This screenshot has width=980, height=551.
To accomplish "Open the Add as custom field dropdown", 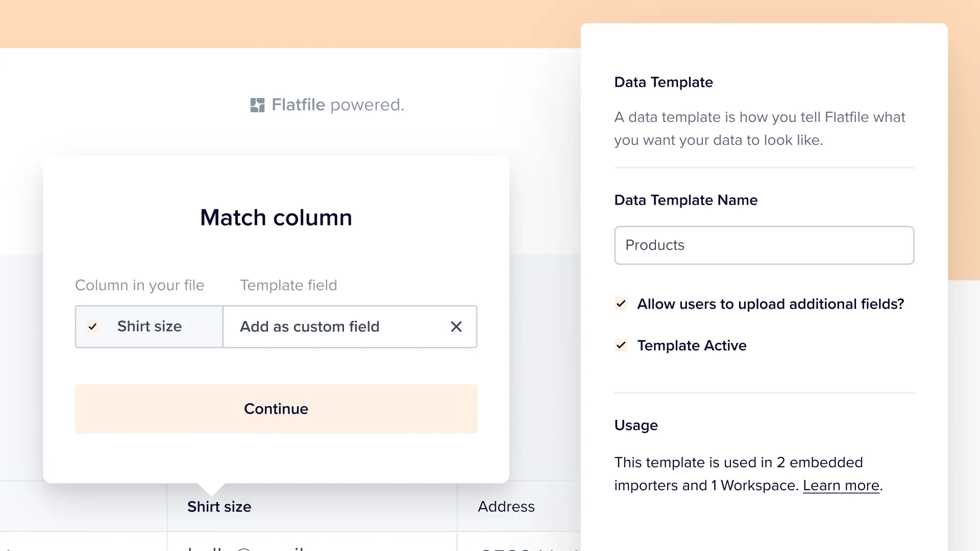I will pyautogui.click(x=332, y=327).
